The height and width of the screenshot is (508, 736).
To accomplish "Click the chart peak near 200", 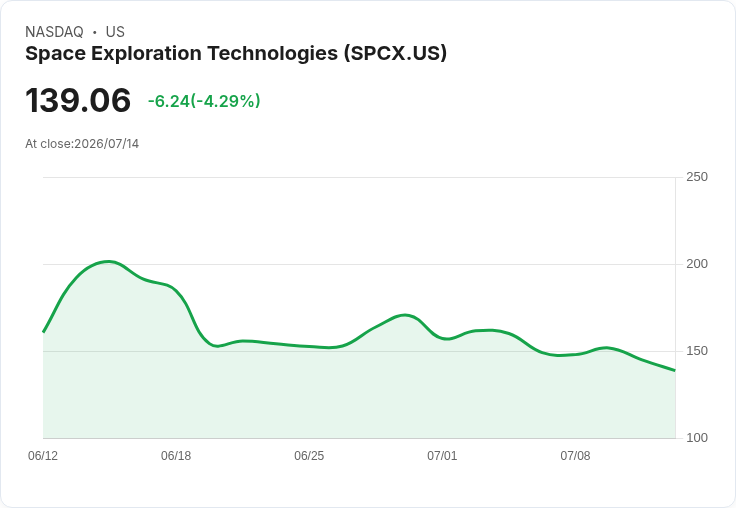I will [108, 262].
